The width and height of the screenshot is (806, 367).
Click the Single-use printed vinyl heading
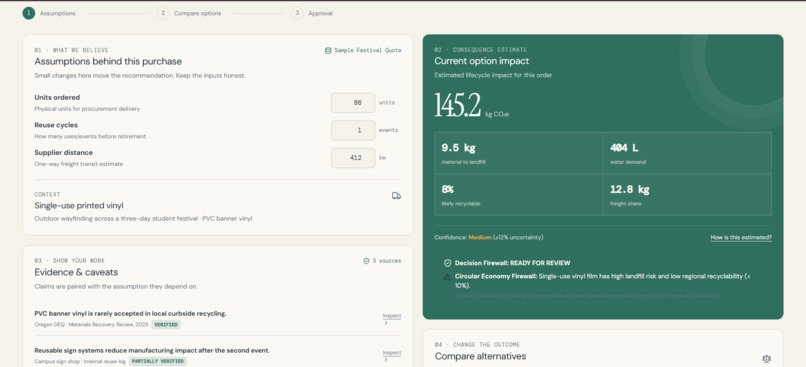coord(79,206)
